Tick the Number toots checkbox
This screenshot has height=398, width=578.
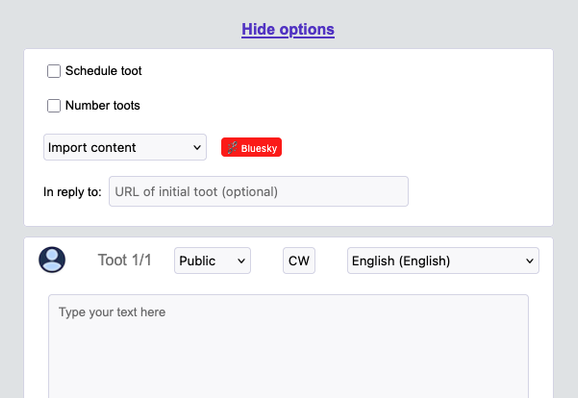[54, 106]
